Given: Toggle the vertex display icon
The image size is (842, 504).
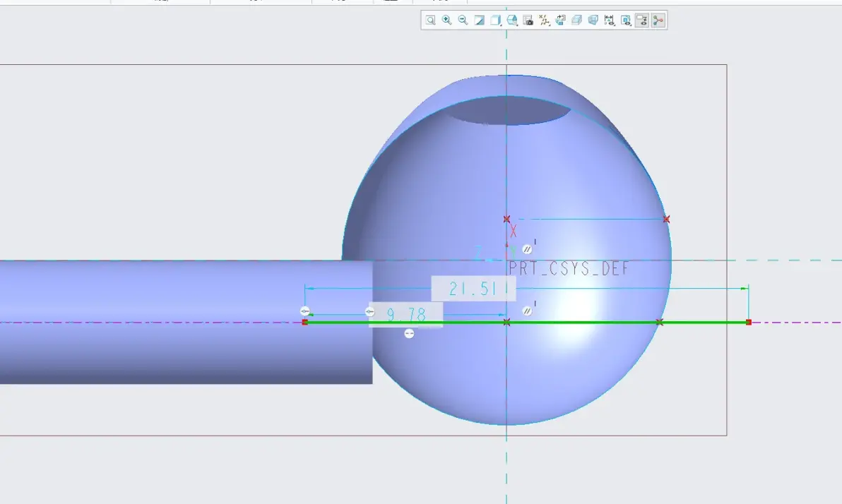Looking at the screenshot, I should point(658,20).
